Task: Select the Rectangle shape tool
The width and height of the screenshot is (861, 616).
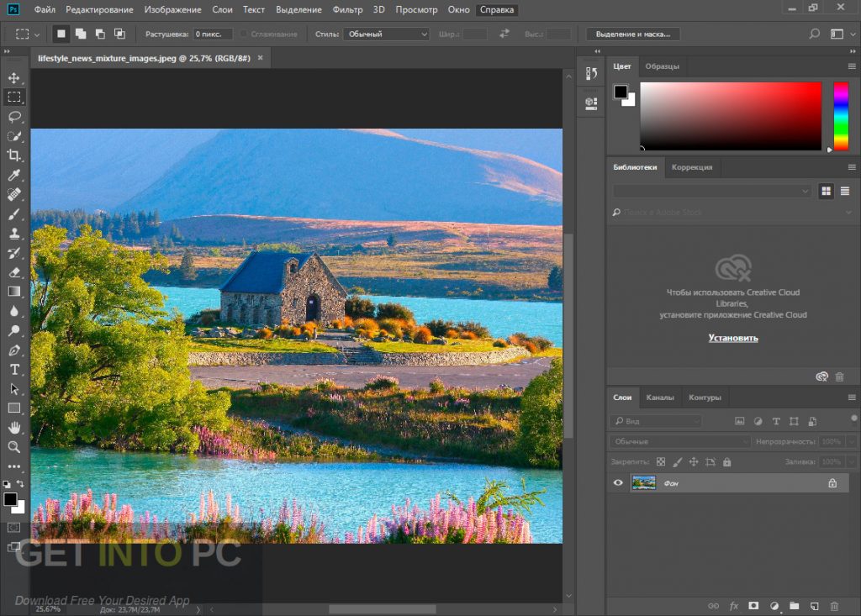Action: 14,408
